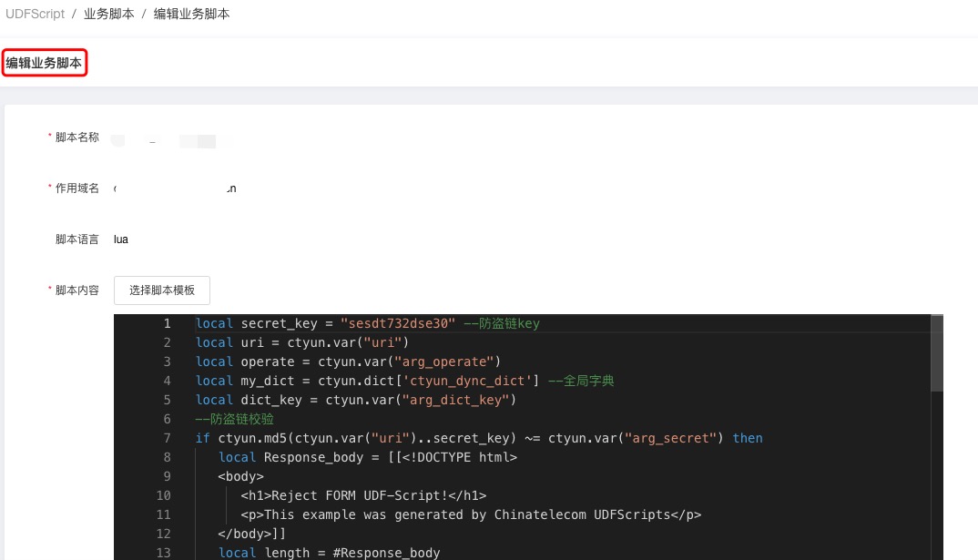Click the Chinatelecom UDFScripts paragraph line

[x=483, y=514]
